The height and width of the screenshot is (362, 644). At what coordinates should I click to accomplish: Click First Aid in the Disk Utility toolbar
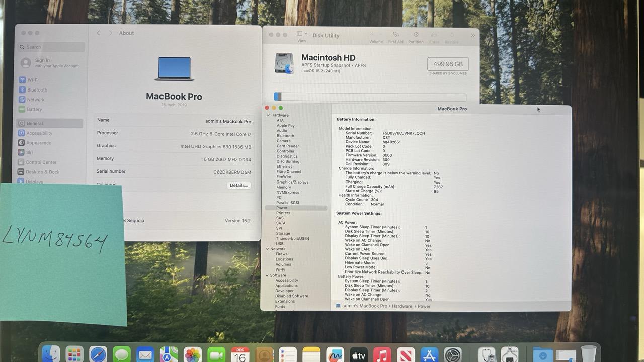click(x=396, y=37)
